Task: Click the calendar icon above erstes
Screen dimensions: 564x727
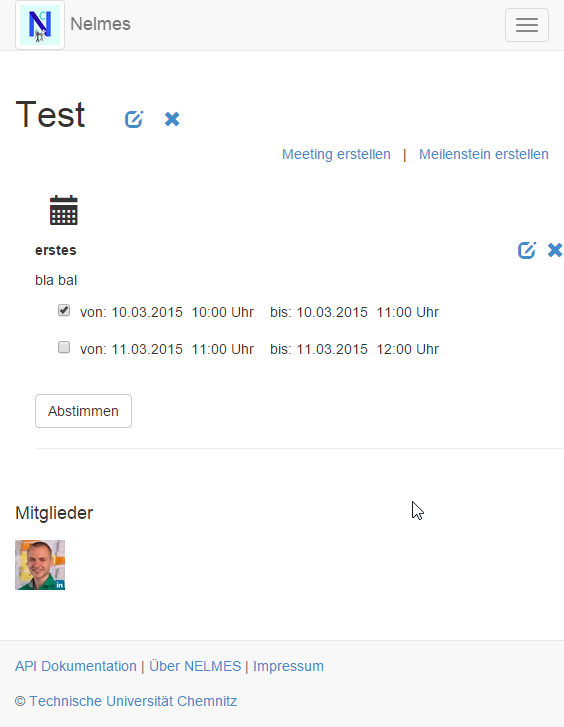Action: tap(64, 210)
